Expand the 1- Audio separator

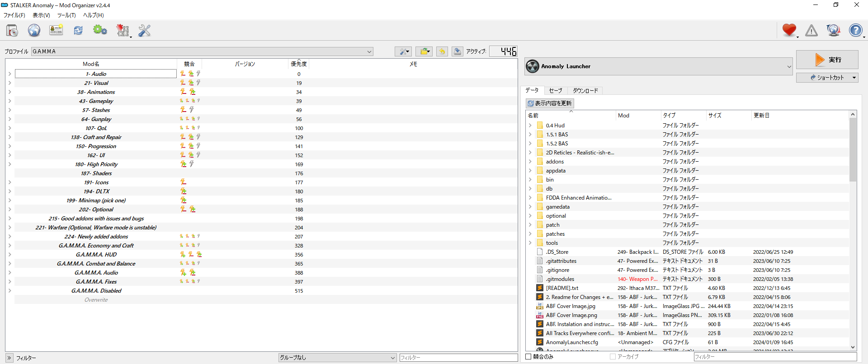coord(9,74)
